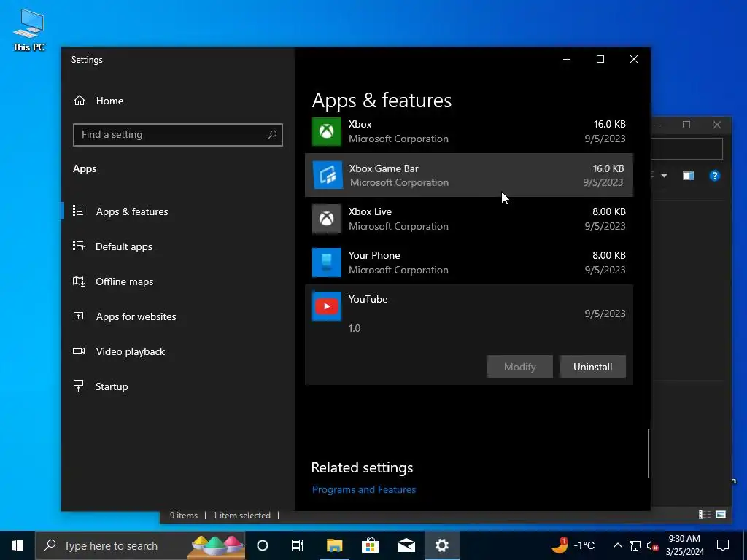Click the network icon in system tray

(x=635, y=545)
